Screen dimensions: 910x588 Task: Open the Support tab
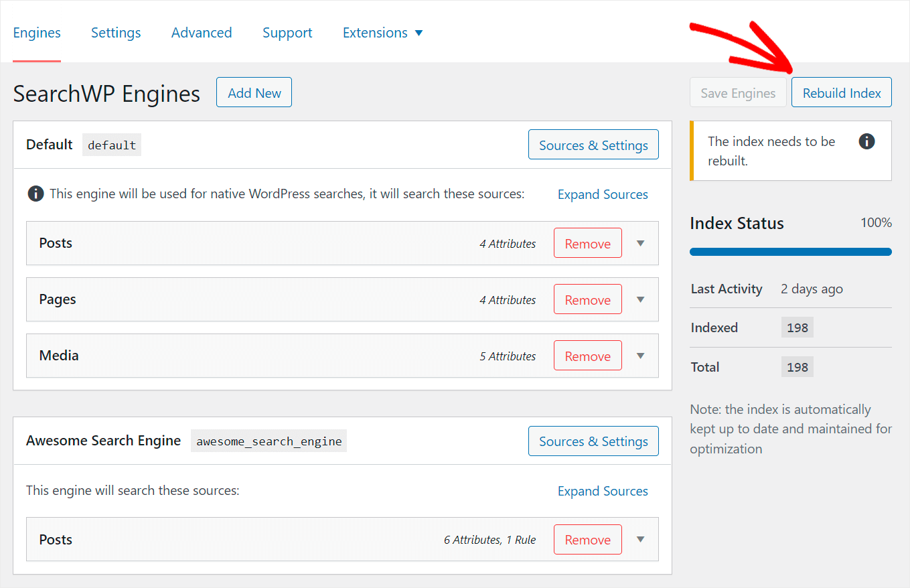click(x=287, y=33)
